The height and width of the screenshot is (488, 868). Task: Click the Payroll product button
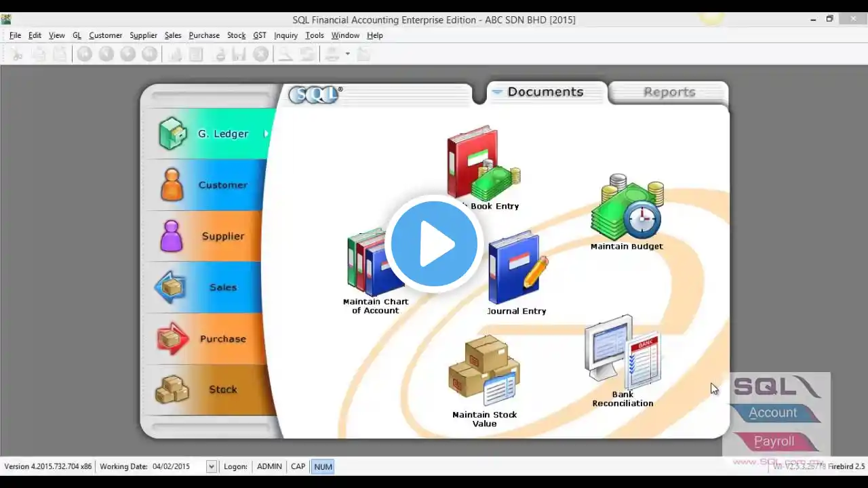(774, 441)
